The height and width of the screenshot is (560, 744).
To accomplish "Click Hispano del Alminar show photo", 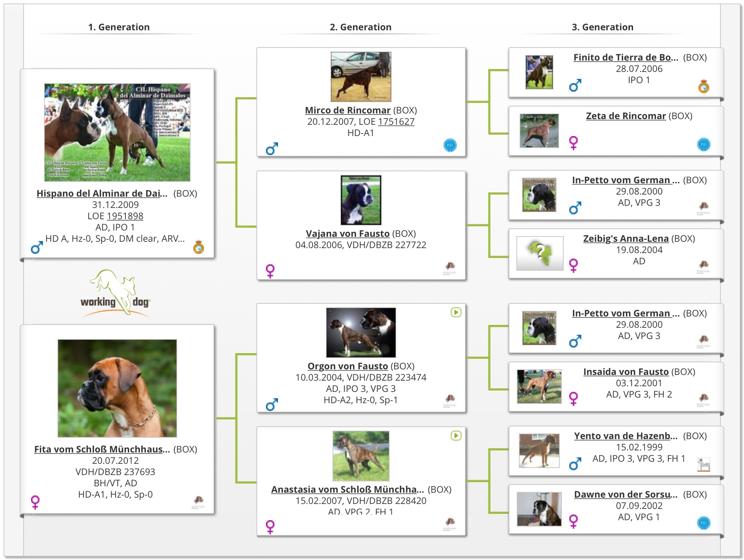I will point(117,133).
